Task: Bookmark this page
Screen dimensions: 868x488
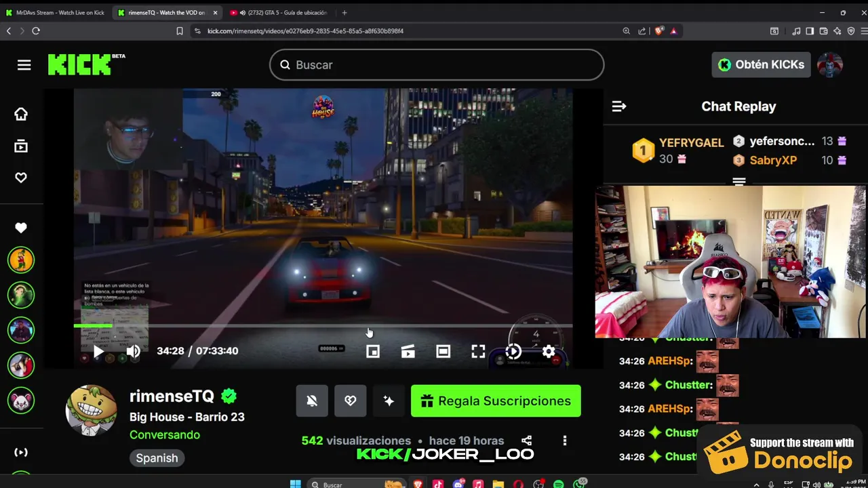Action: click(180, 31)
